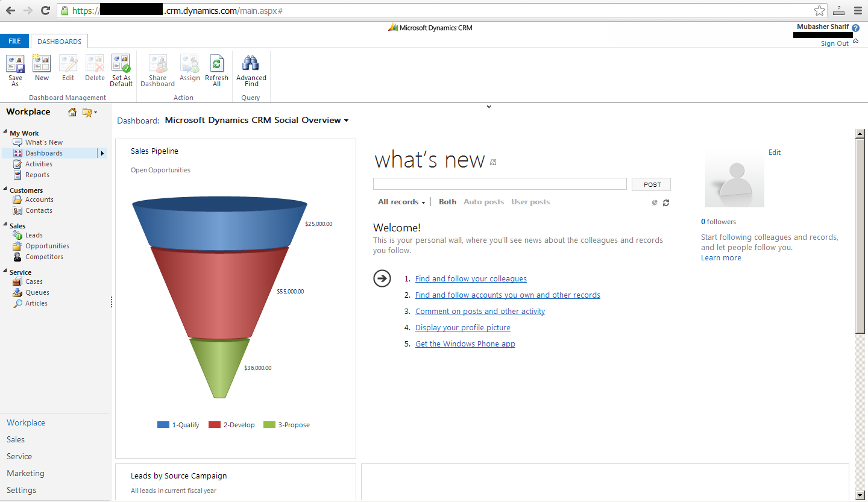Switch to the Workplace area
Screen dimensions: 868x502
point(26,422)
